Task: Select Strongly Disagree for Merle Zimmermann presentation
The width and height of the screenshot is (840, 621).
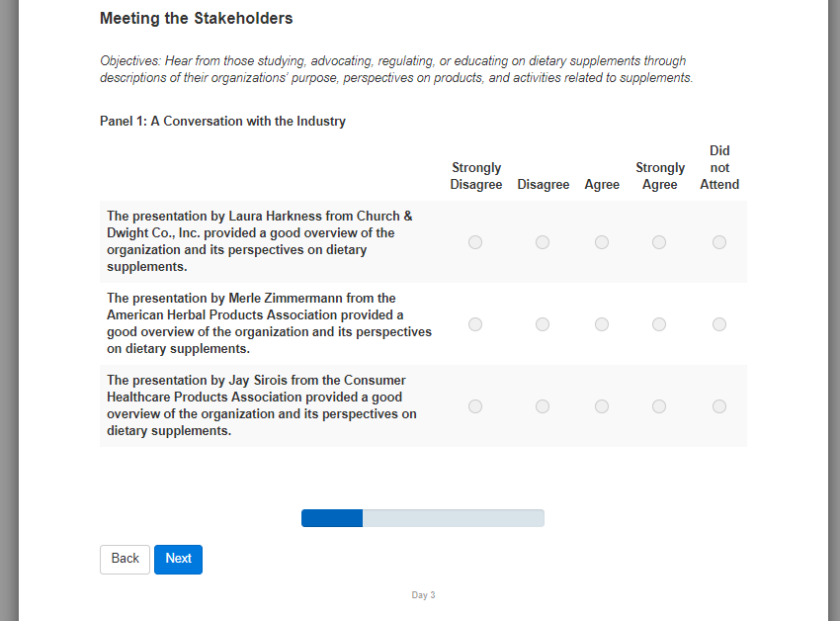Action: coord(475,324)
